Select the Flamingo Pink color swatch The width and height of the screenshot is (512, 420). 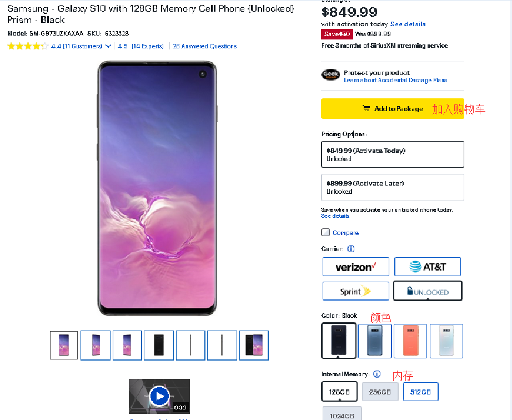(x=410, y=341)
